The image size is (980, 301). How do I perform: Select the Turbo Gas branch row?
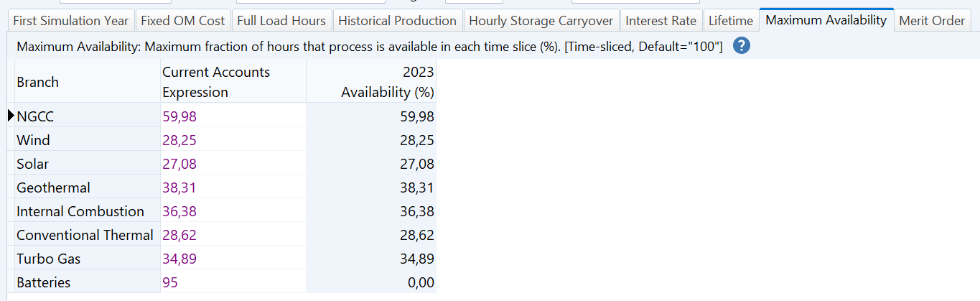pos(225,259)
